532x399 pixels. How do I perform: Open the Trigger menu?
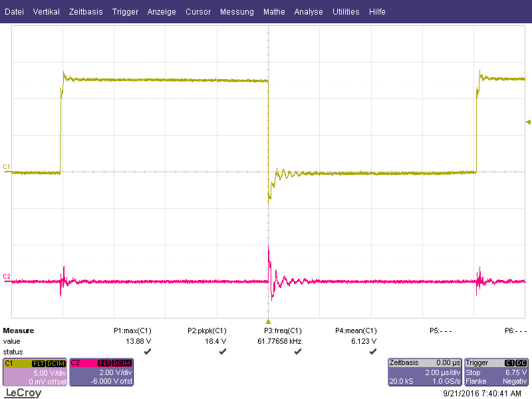(x=125, y=12)
